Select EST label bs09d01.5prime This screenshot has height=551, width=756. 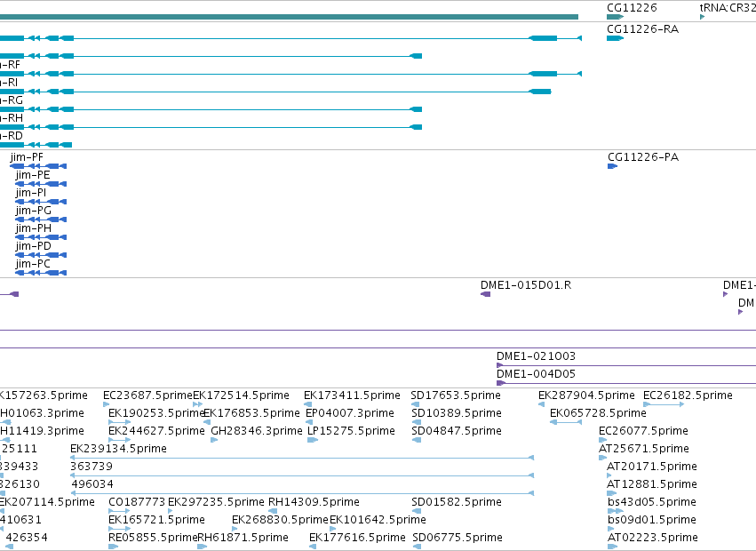(x=652, y=520)
